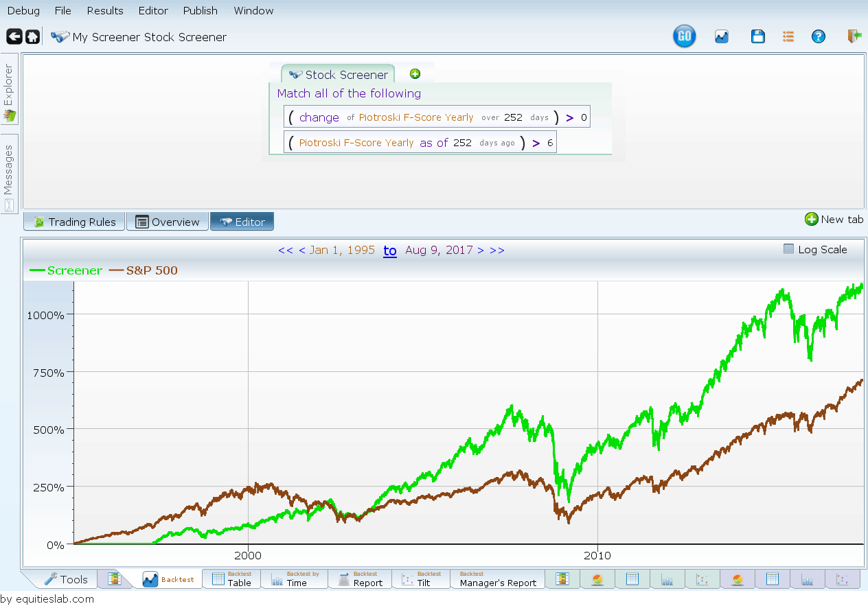868x606 pixels.
Task: Run the screener with the GO button
Action: coord(684,36)
